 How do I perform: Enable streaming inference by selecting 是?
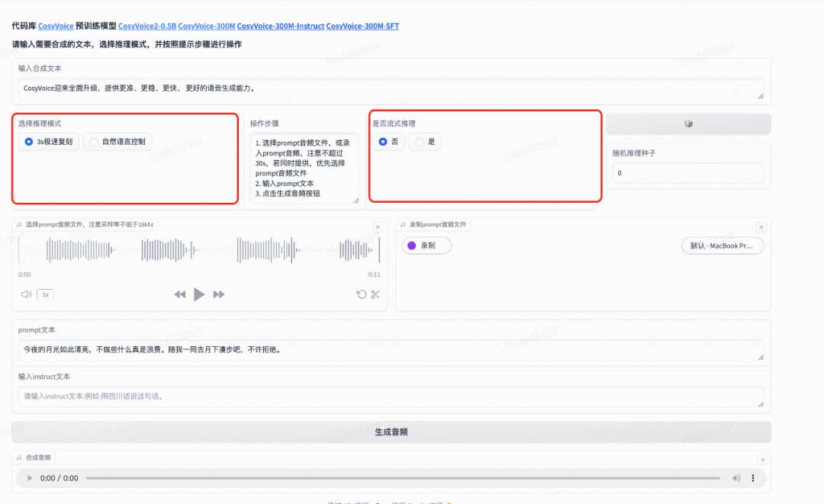(425, 141)
